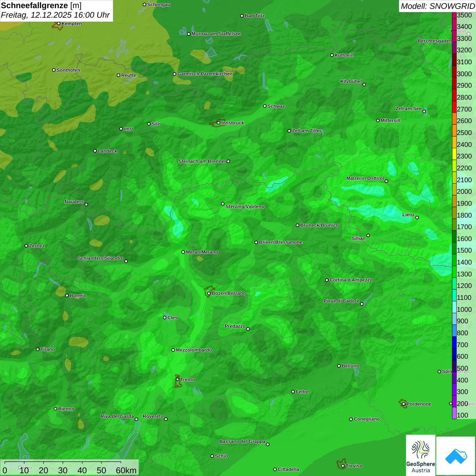This screenshot has width=476, height=476.
Task: Click the Cittadella label
Action: pyautogui.click(x=288, y=469)
